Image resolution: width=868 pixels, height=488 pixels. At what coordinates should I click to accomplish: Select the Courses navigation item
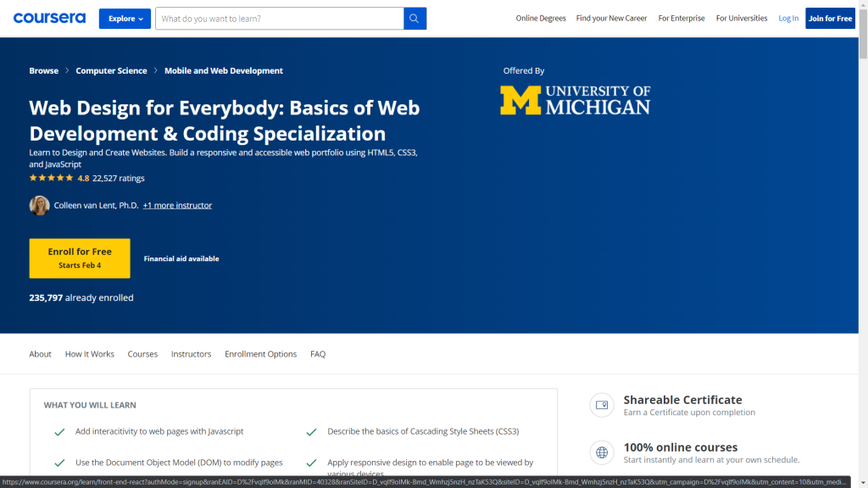(x=142, y=353)
